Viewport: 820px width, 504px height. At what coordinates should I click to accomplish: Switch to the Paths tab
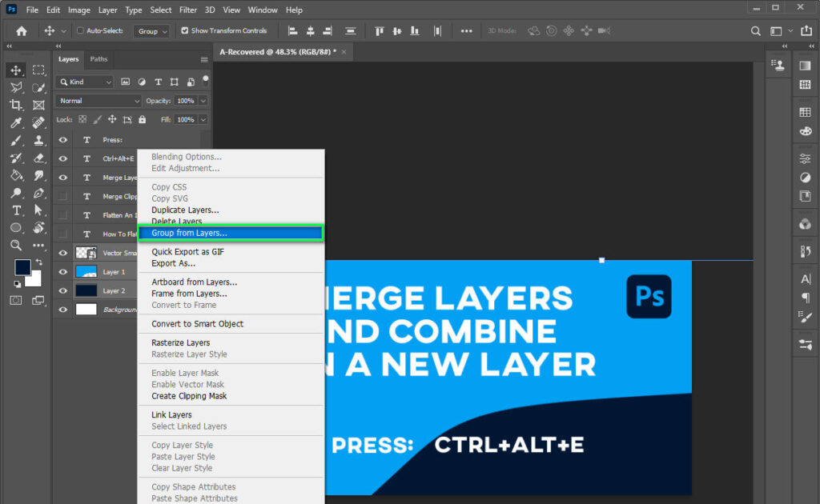(x=98, y=58)
